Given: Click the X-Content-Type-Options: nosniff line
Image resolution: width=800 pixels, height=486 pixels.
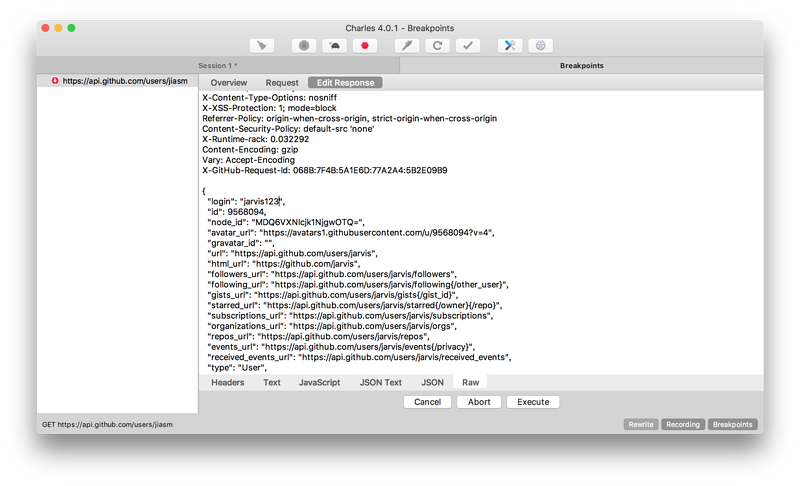Looking at the screenshot, I should [x=269, y=97].
